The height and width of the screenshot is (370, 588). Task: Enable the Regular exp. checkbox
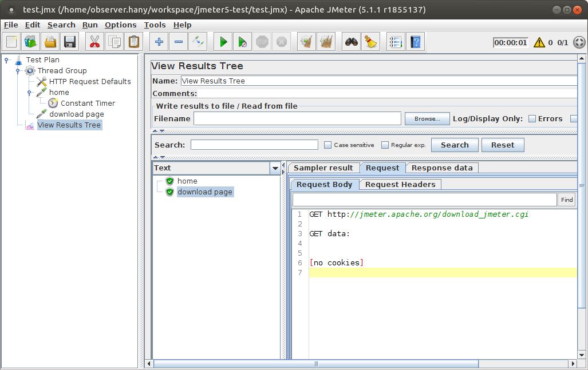tap(385, 145)
